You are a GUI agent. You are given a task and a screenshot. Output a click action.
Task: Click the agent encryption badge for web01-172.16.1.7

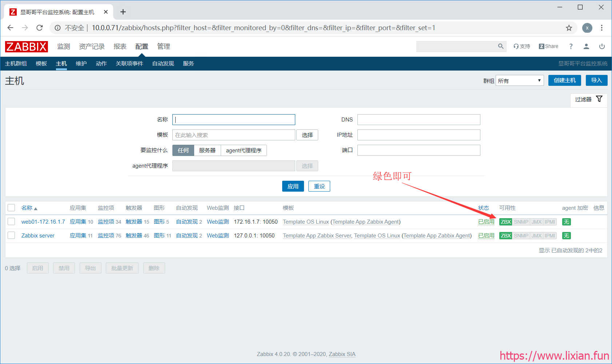[567, 222]
